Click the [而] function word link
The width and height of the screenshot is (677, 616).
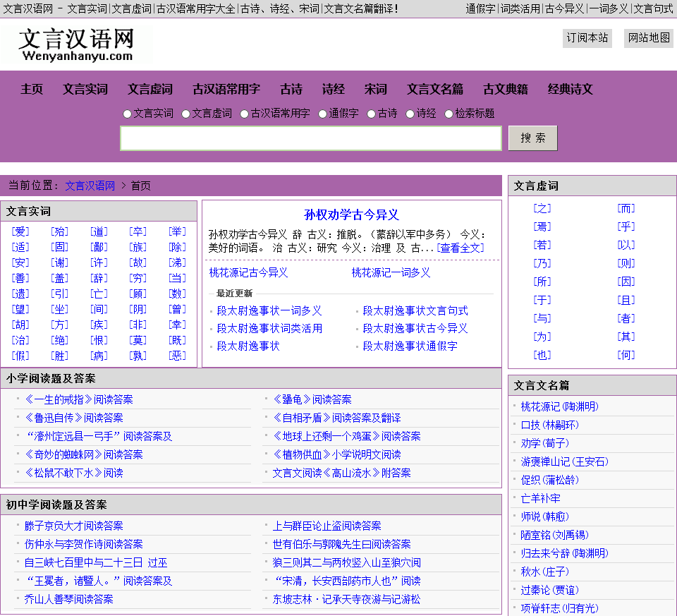tap(626, 209)
